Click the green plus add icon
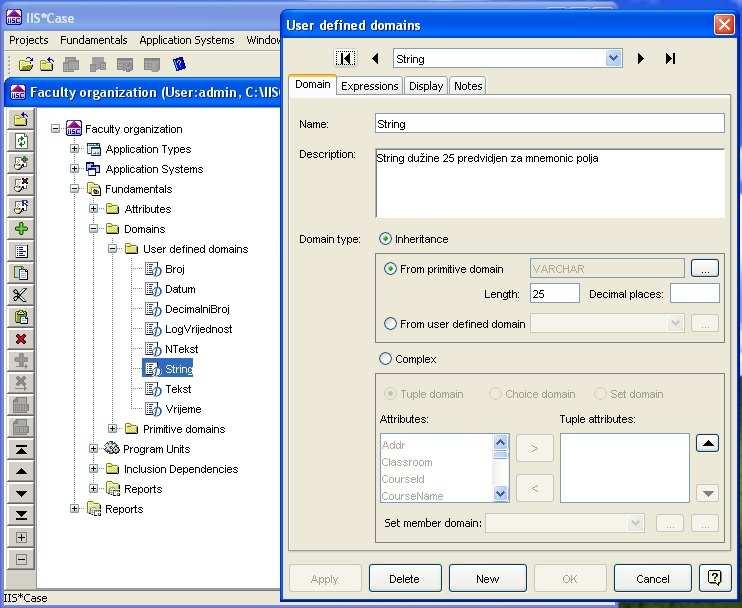742x608 pixels. pos(21,229)
